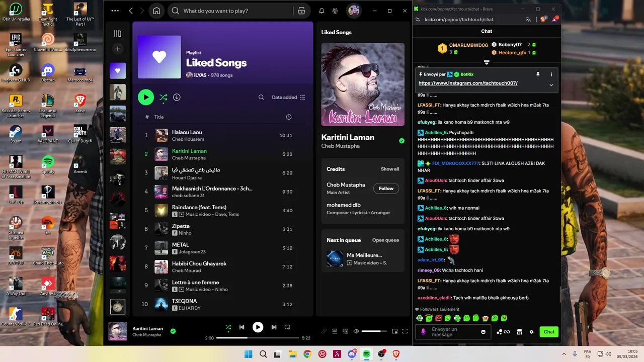This screenshot has width=644, height=362.
Task: Expand Your Library sidebar icon
Action: coord(118,33)
